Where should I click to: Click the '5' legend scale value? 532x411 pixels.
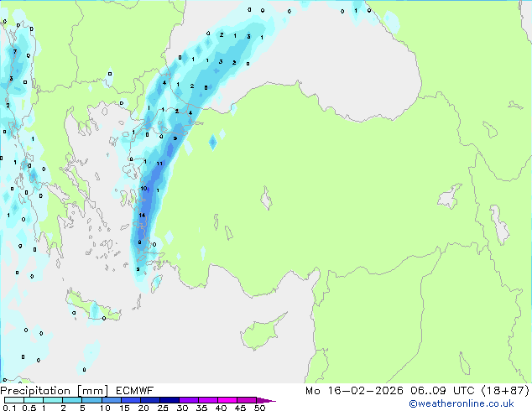[x=82, y=408]
